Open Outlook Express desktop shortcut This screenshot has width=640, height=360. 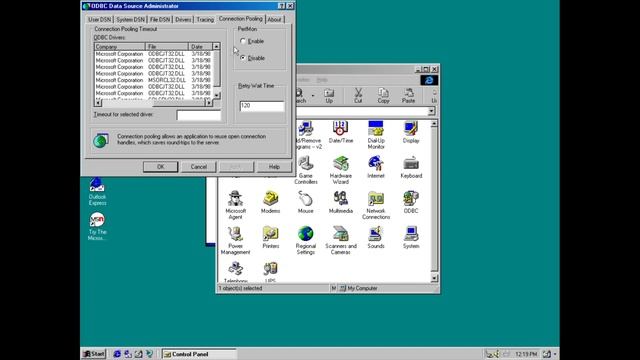[x=97, y=191]
